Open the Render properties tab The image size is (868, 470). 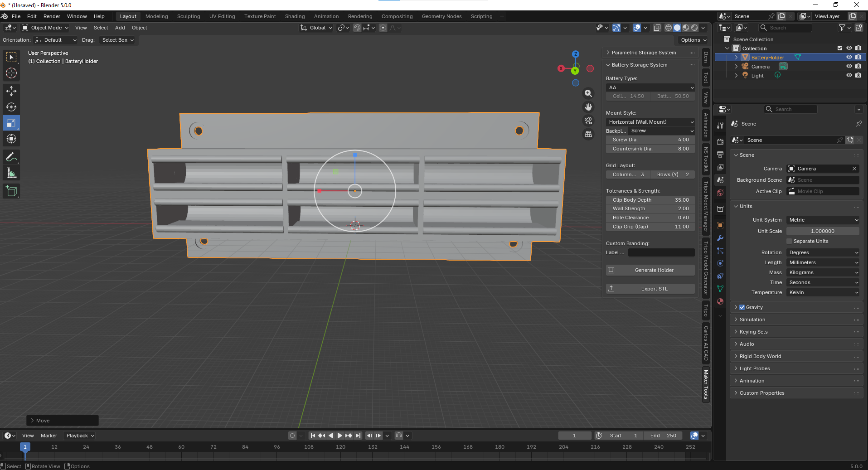click(720, 141)
